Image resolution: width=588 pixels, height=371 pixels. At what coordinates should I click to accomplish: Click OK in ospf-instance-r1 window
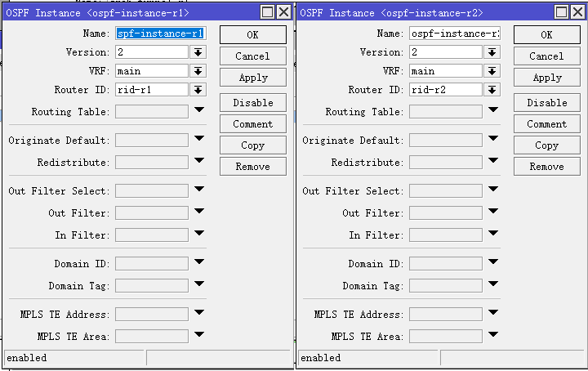click(x=252, y=35)
